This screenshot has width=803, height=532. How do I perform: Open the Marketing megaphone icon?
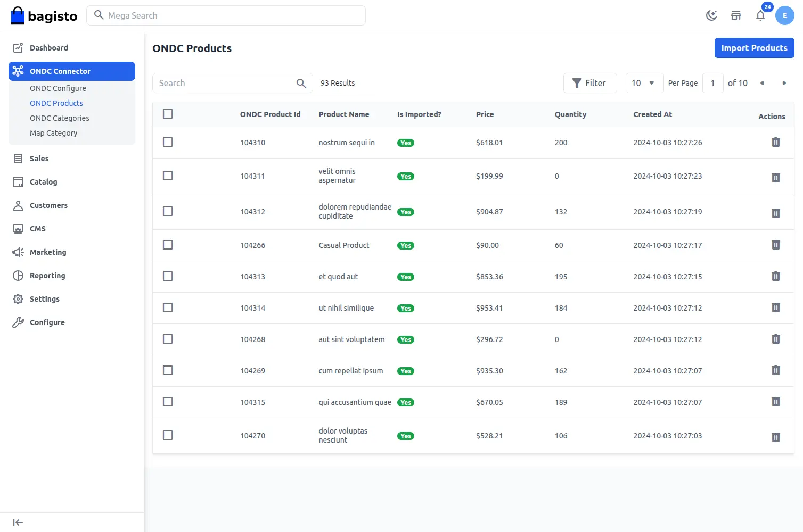pyautogui.click(x=18, y=252)
